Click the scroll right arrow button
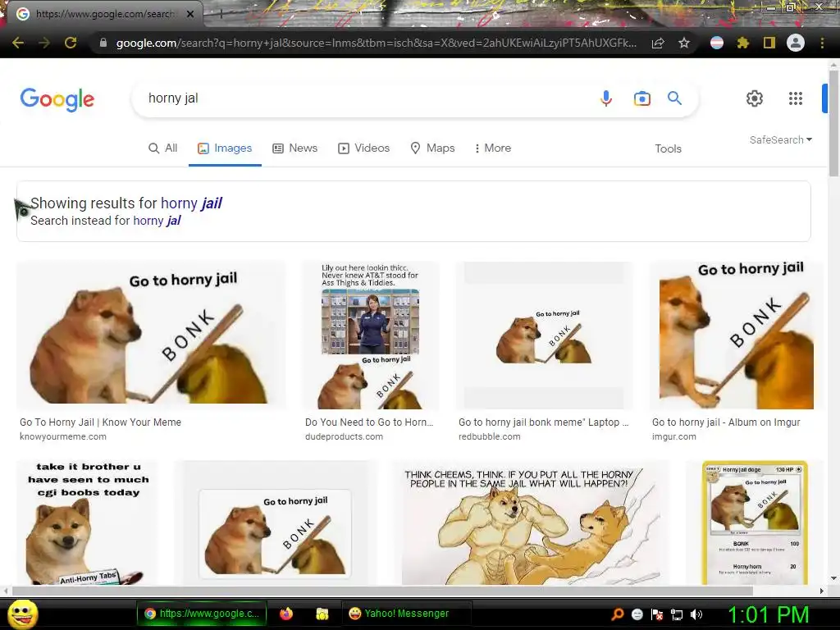The height and width of the screenshot is (630, 840). click(822, 591)
